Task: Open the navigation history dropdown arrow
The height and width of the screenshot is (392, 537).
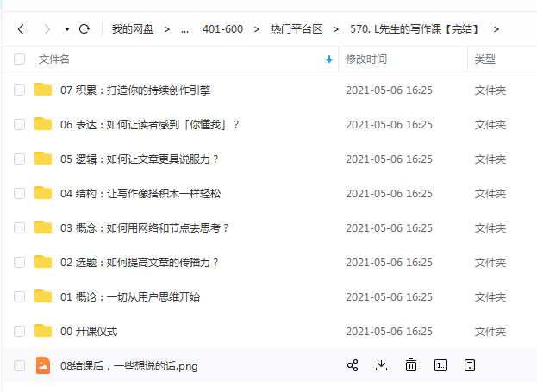Action: coord(67,29)
